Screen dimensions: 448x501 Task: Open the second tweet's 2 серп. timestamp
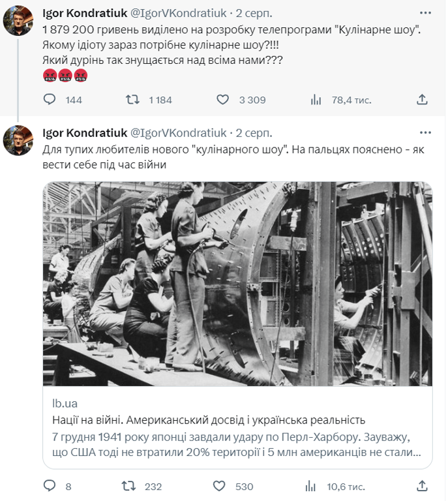(x=255, y=133)
